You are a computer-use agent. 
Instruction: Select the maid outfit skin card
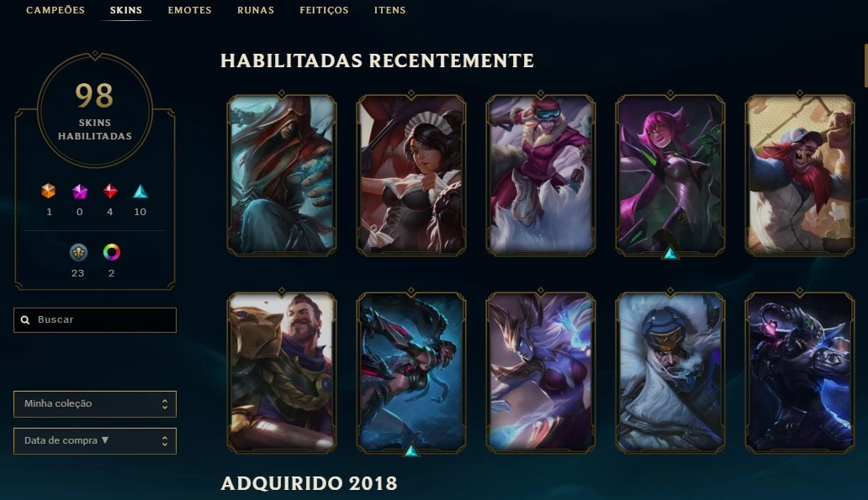411,175
